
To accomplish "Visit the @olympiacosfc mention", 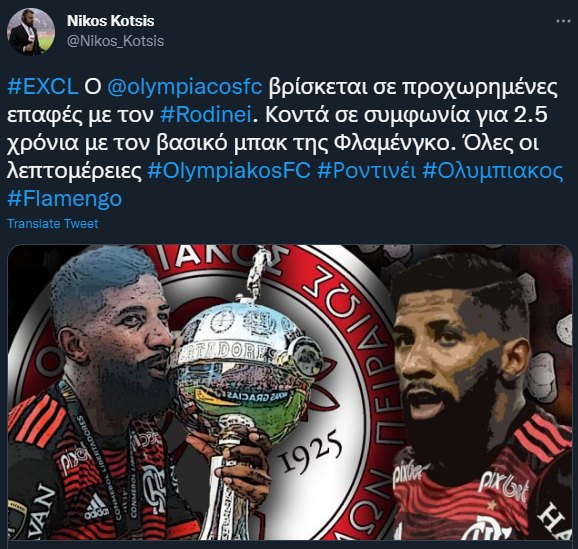I will pyautogui.click(x=185, y=87).
